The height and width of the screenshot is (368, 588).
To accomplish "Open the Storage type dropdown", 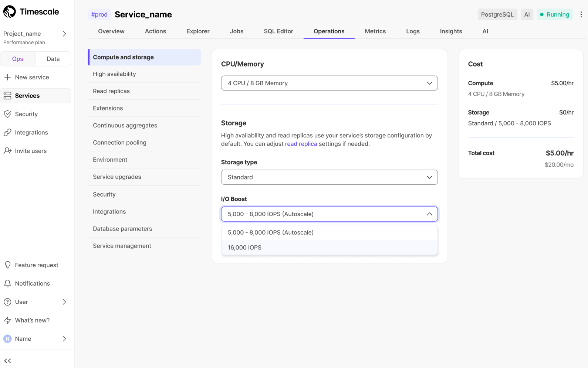I will [x=329, y=177].
